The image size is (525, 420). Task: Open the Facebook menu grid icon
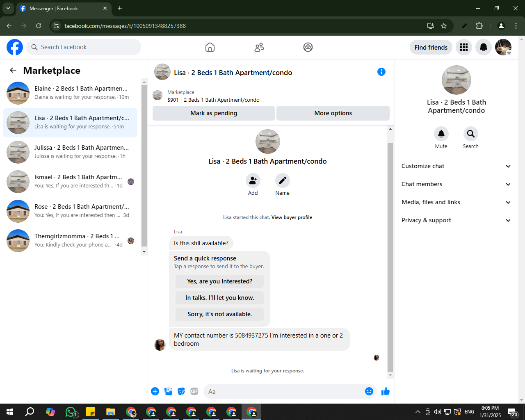pos(464,47)
